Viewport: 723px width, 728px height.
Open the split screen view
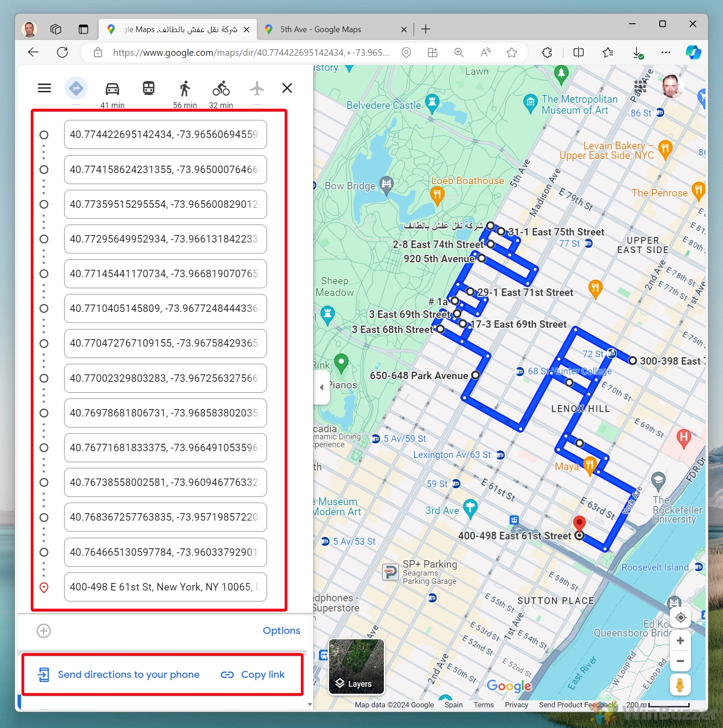[579, 53]
